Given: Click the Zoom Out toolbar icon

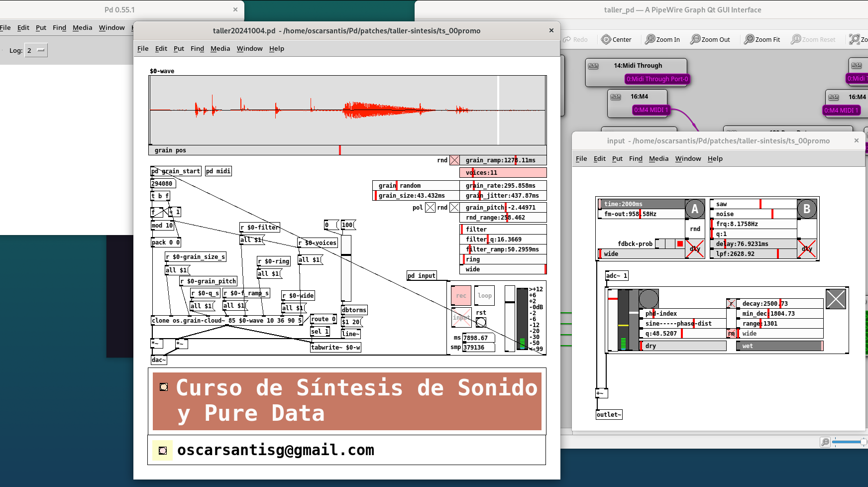Looking at the screenshot, I should point(695,39).
